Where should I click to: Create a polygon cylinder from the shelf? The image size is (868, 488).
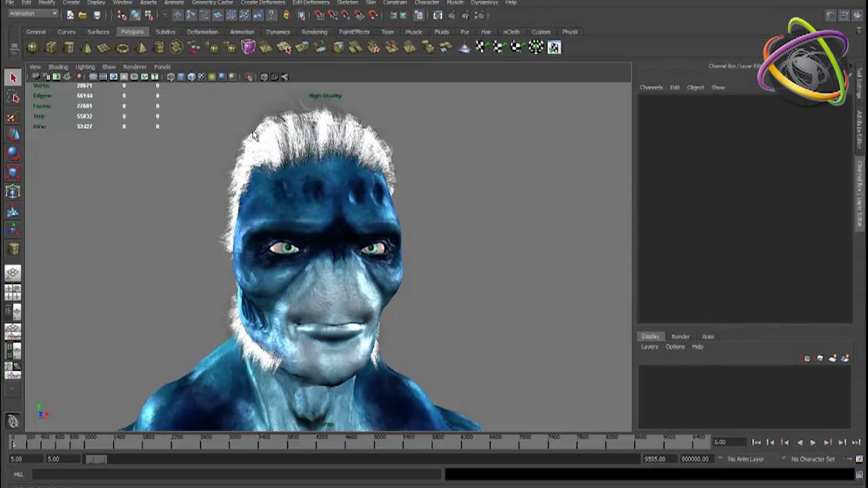click(x=68, y=47)
